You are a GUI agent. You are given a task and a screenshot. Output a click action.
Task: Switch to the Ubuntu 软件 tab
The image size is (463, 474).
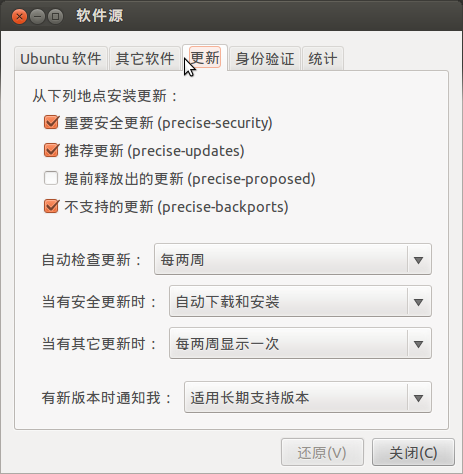tap(61, 59)
